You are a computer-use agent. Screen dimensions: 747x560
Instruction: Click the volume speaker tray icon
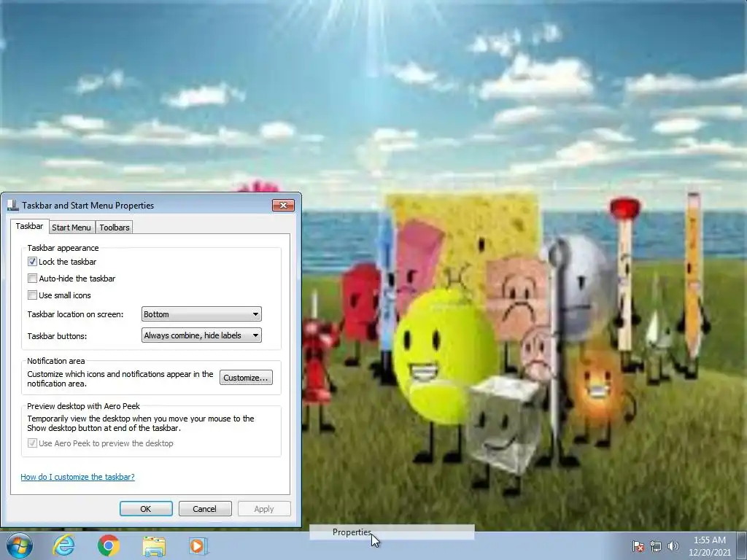673,546
